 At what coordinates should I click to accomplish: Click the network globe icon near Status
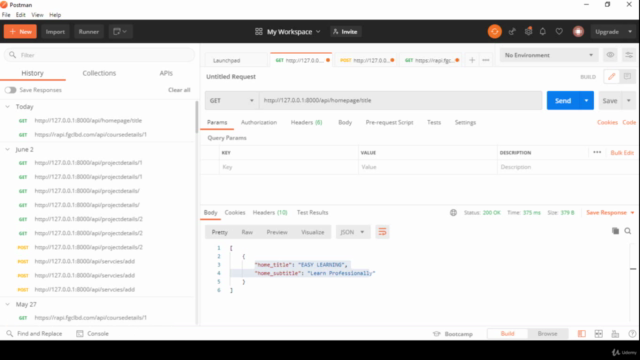(453, 213)
